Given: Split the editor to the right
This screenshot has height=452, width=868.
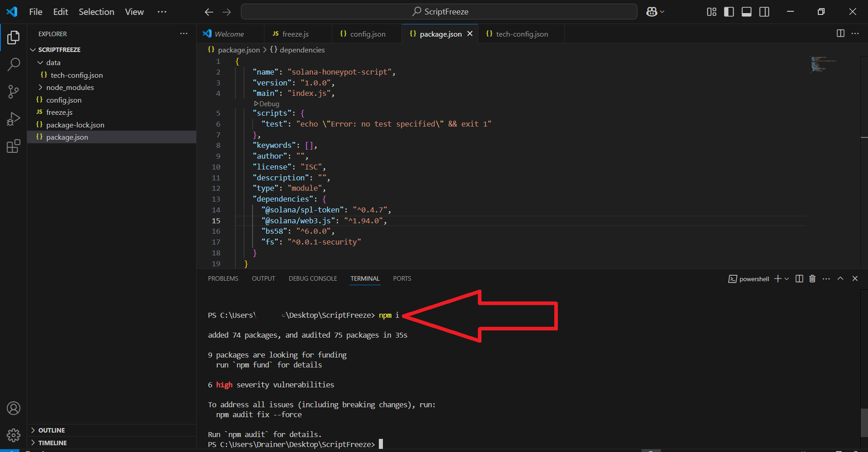Looking at the screenshot, I should tap(840, 33).
